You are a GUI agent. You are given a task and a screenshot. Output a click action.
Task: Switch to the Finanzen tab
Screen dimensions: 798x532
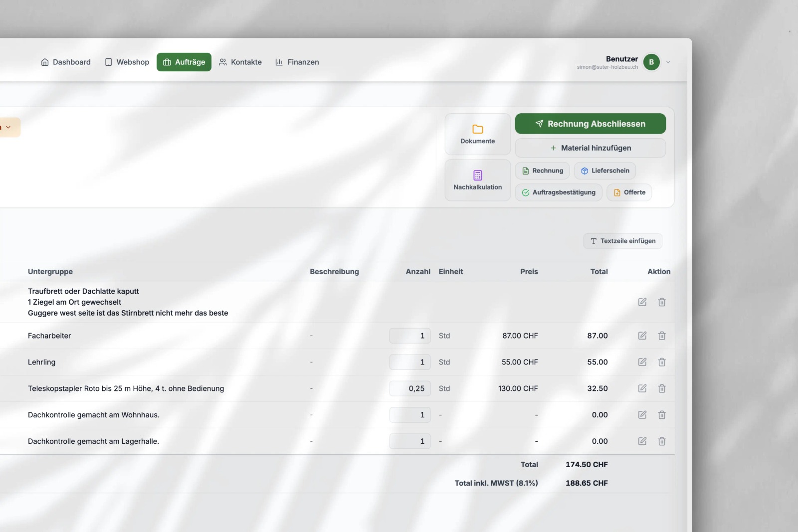point(297,62)
